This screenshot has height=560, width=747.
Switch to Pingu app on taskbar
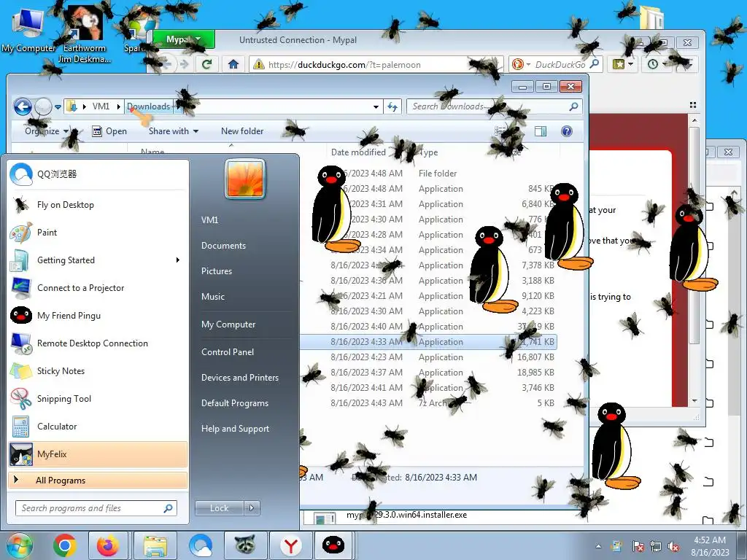(333, 545)
